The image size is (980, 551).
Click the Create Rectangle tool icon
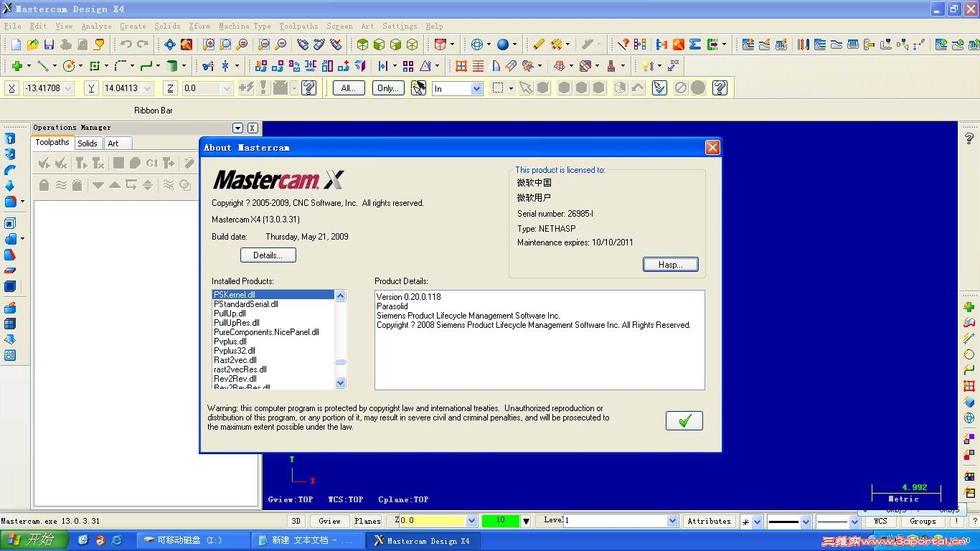point(96,66)
